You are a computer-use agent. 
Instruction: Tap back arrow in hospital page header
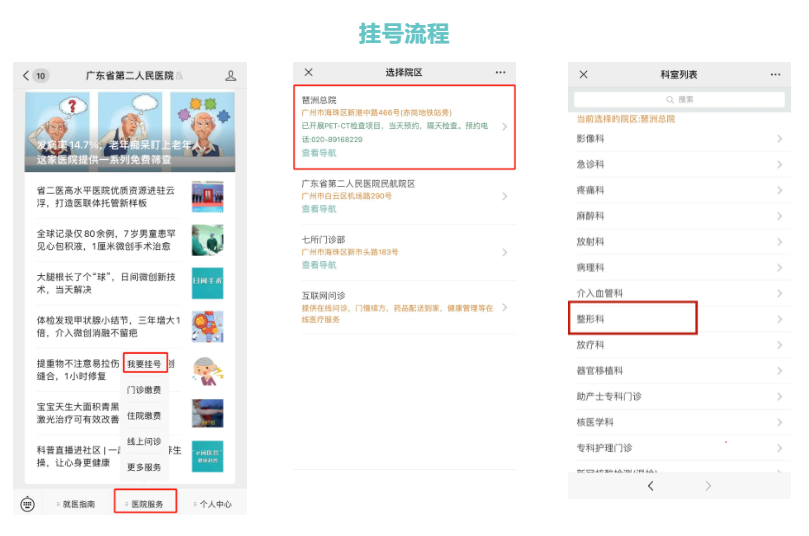[26, 76]
